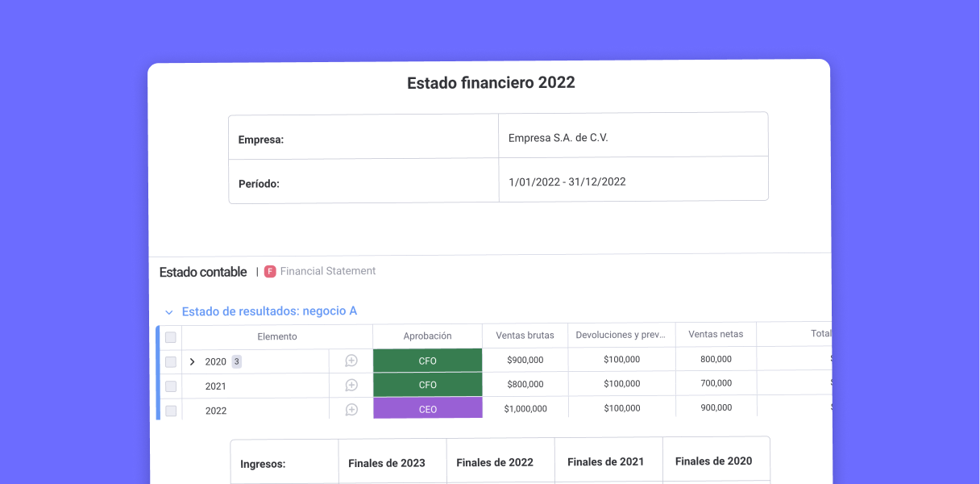The height and width of the screenshot is (484, 980).
Task: Click the green CFO status for 2020
Action: [427, 361]
